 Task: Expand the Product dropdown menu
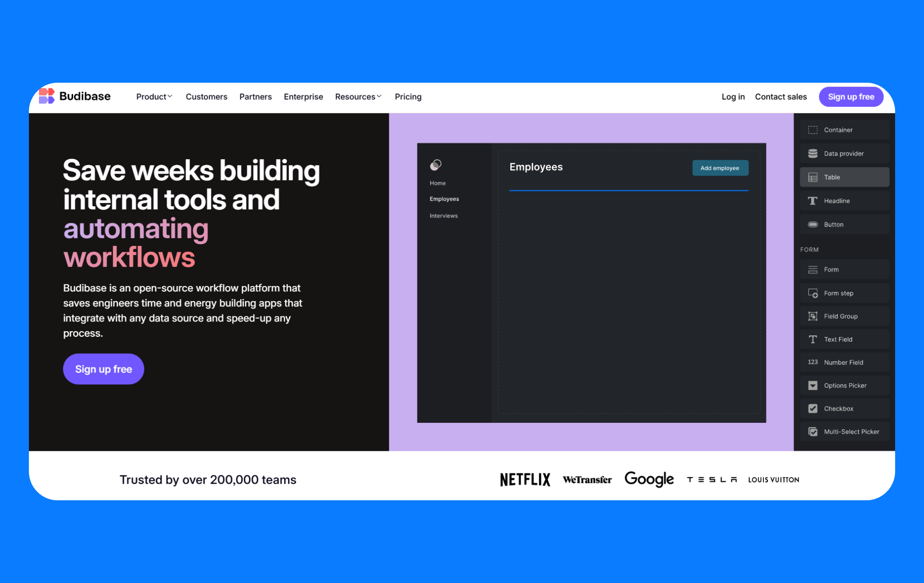click(x=154, y=97)
